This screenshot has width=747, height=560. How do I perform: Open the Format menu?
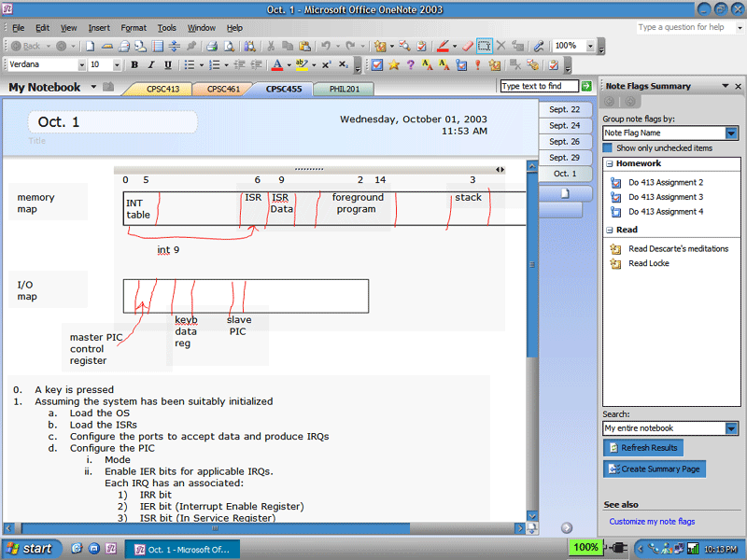click(134, 28)
